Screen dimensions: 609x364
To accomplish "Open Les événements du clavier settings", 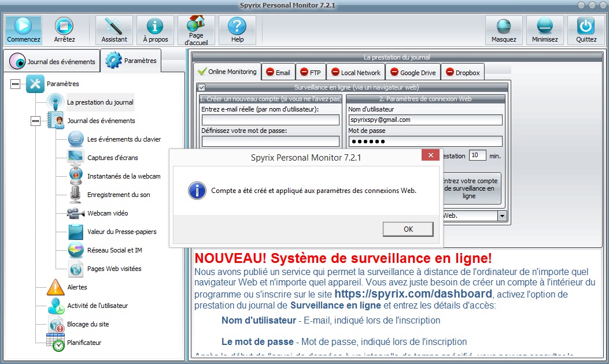I will point(124,139).
